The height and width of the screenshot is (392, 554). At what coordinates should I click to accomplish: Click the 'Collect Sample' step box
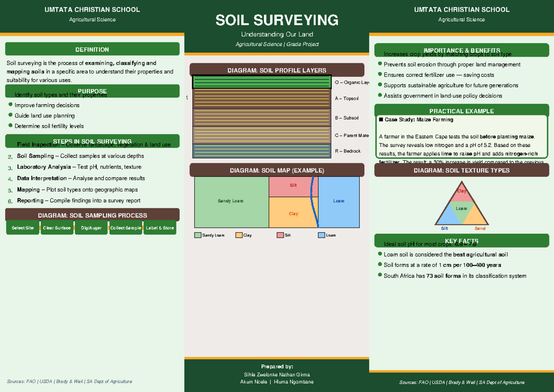tap(126, 228)
